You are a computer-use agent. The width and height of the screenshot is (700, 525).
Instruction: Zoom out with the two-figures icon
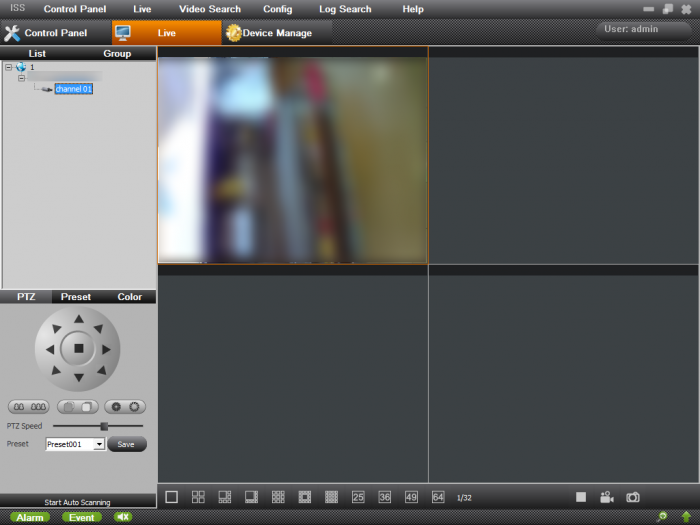(x=19, y=407)
